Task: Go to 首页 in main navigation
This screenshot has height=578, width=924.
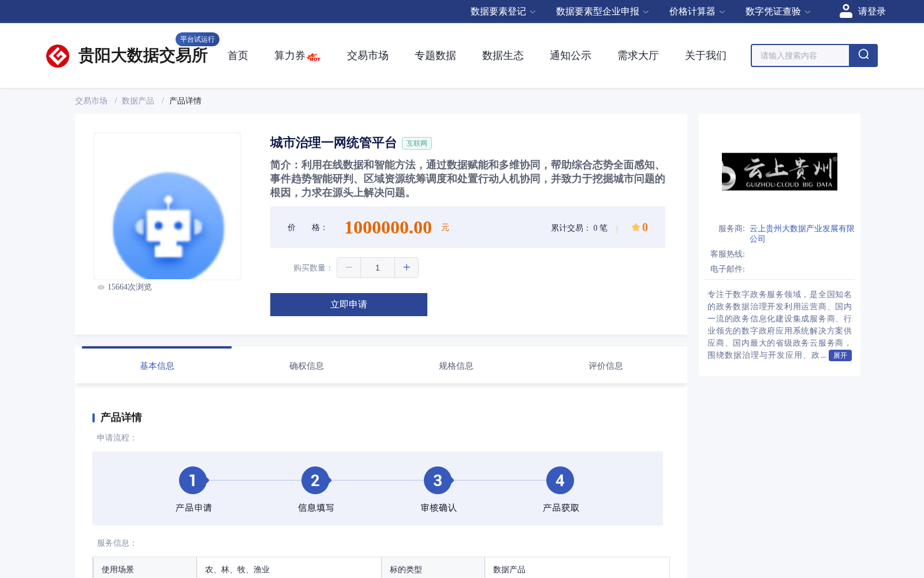Action: (x=238, y=55)
